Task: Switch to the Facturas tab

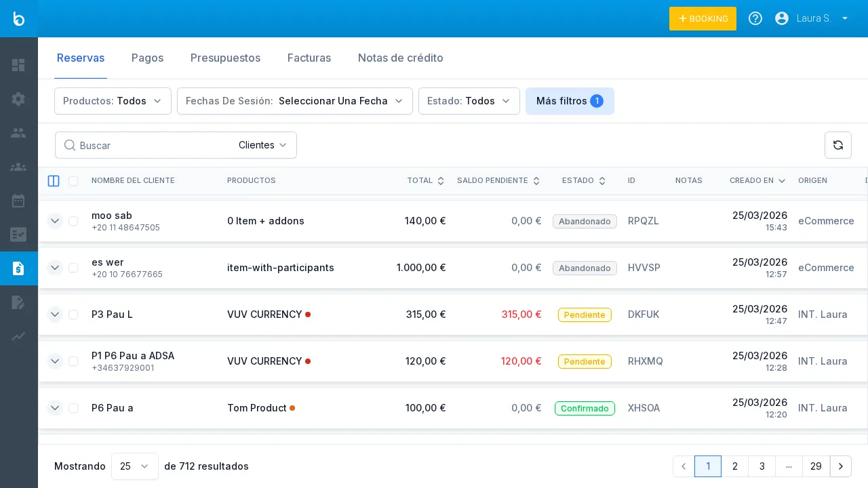Action: [x=309, y=58]
